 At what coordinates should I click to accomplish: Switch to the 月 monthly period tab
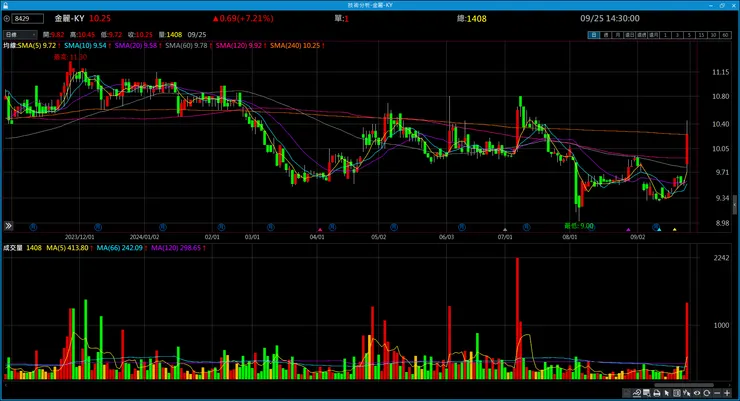tap(617, 35)
